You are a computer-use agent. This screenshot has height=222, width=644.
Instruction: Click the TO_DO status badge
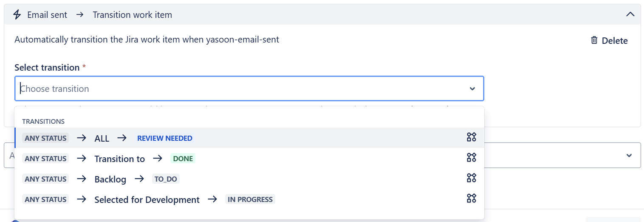tap(166, 179)
